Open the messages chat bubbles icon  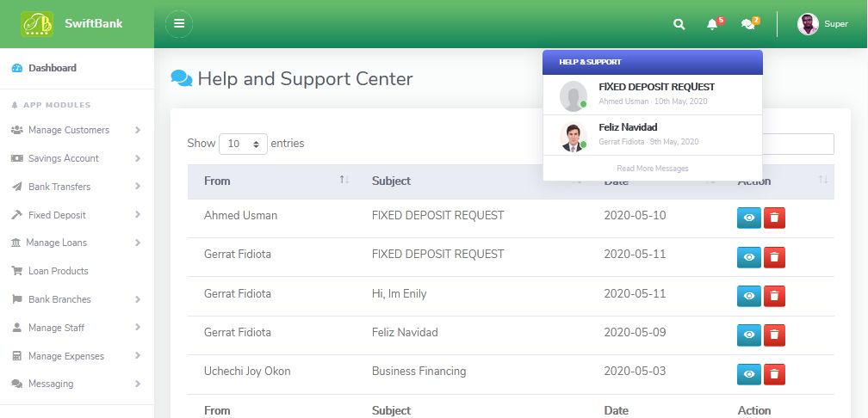(x=747, y=24)
